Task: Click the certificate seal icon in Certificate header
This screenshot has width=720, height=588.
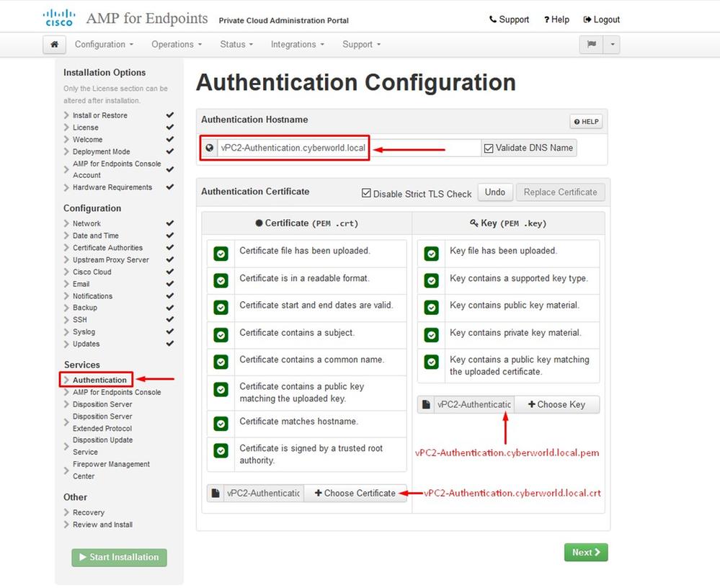Action: coord(259,223)
